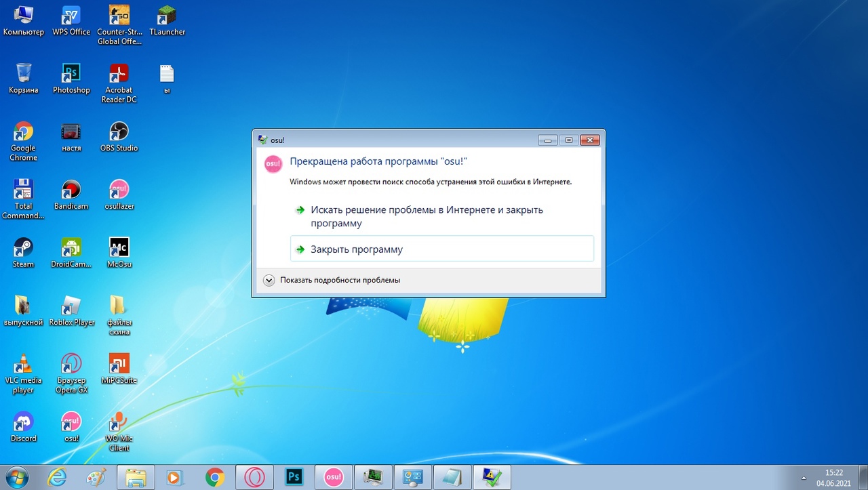
Task: Click the Show Desktop strip at the taskbar end
Action: 863,478
